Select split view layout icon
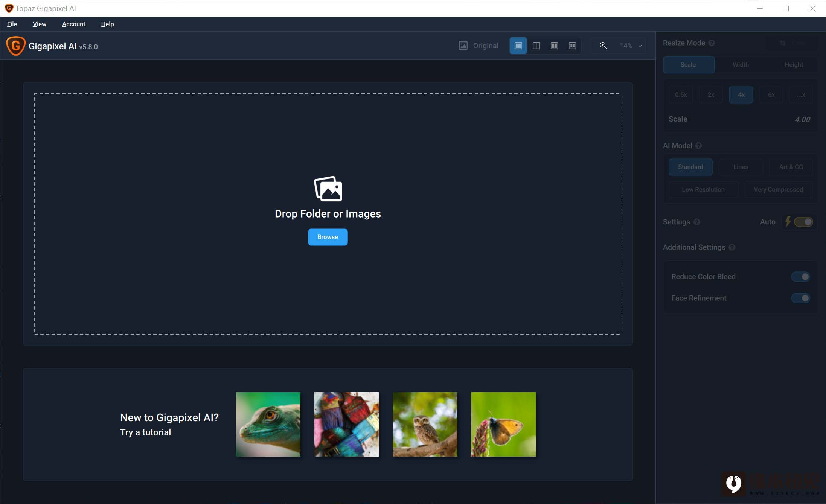The image size is (826, 504). pyautogui.click(x=536, y=46)
